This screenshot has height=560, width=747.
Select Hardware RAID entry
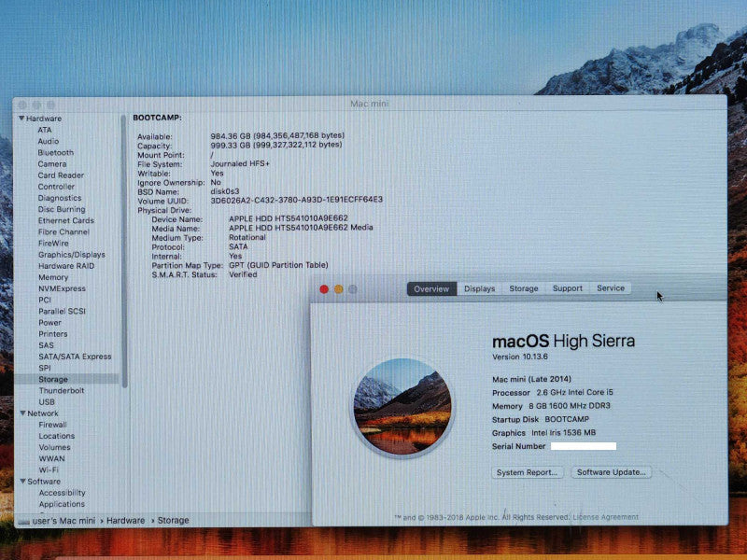[x=66, y=266]
